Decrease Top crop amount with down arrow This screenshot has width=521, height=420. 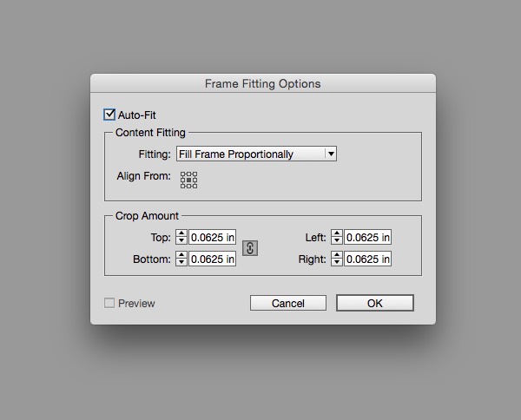coord(181,240)
